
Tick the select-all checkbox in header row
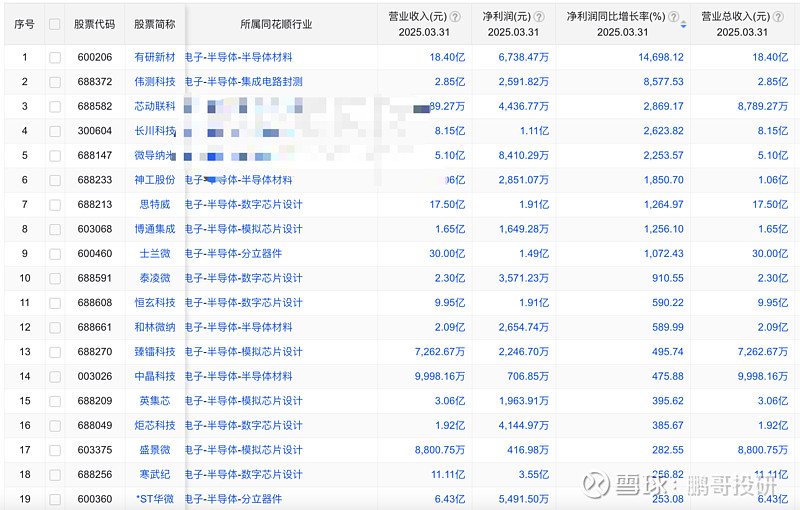point(55,24)
